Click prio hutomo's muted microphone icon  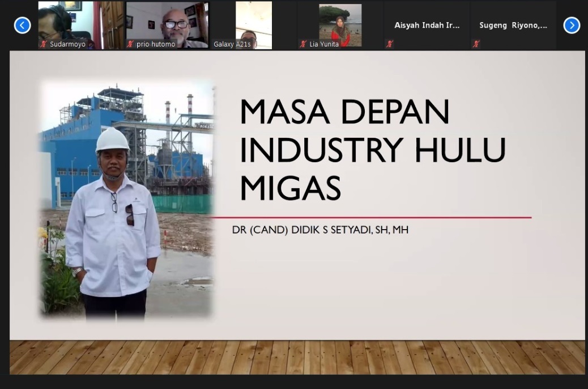click(130, 44)
